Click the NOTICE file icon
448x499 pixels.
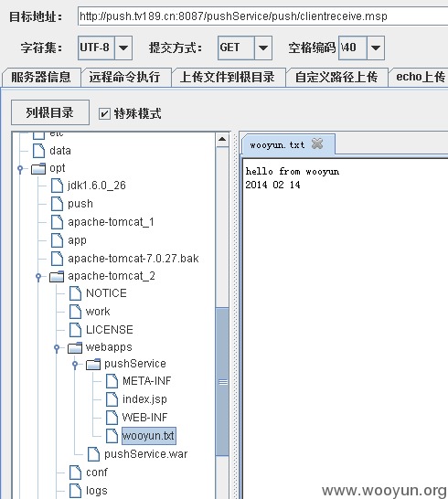[75, 293]
